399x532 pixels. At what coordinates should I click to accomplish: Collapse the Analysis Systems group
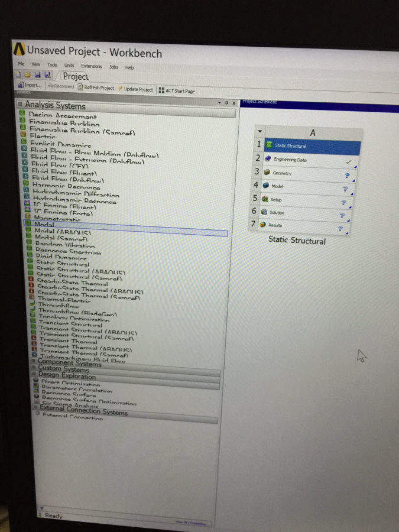pos(20,104)
